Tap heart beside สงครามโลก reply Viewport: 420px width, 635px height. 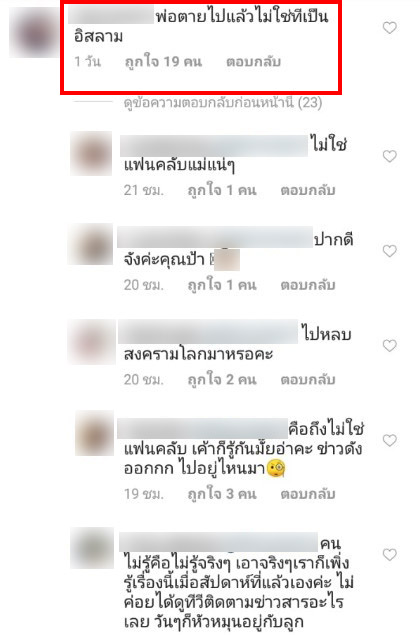click(x=390, y=345)
